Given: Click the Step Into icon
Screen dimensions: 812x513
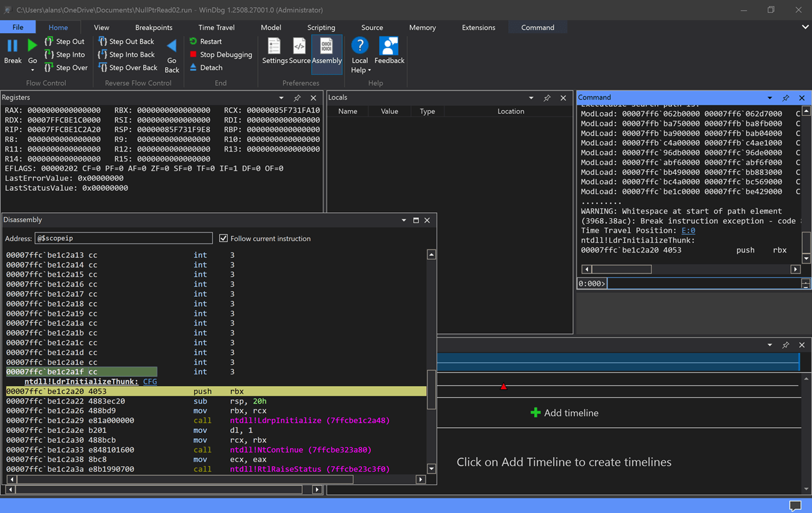Looking at the screenshot, I should click(x=49, y=55).
